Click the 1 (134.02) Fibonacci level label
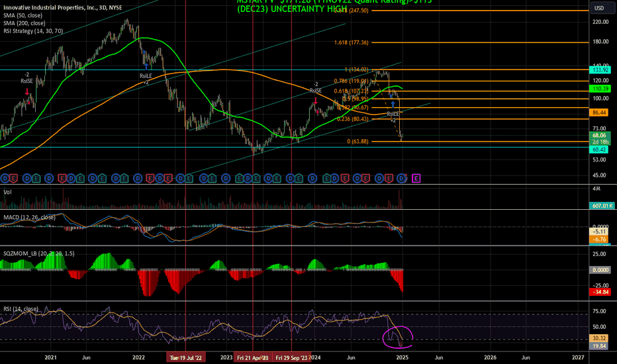617x364 pixels. (x=357, y=69)
